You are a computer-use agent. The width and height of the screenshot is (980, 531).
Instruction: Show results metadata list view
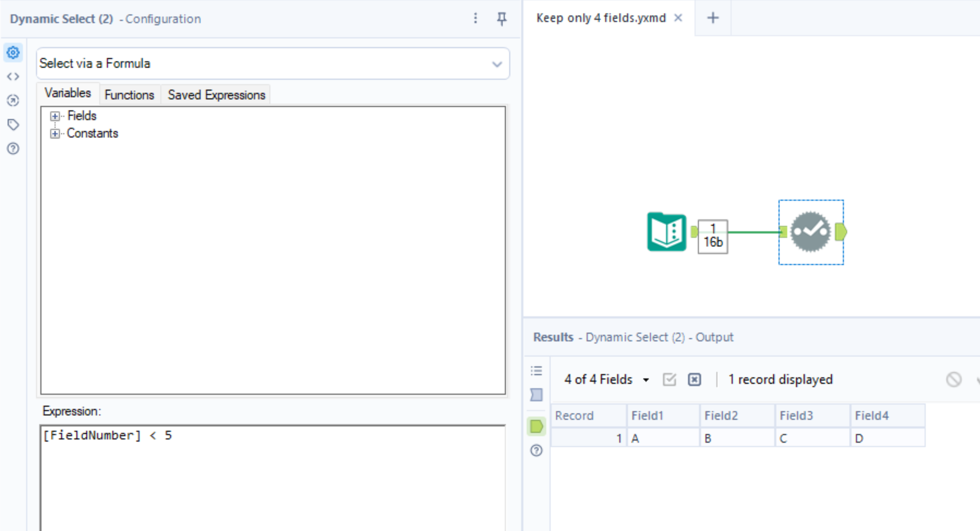click(x=536, y=371)
